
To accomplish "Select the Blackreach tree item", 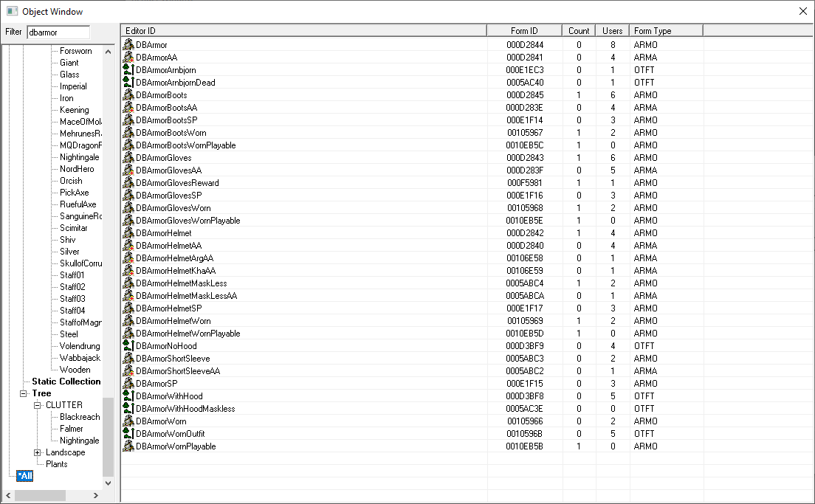I will 80,417.
